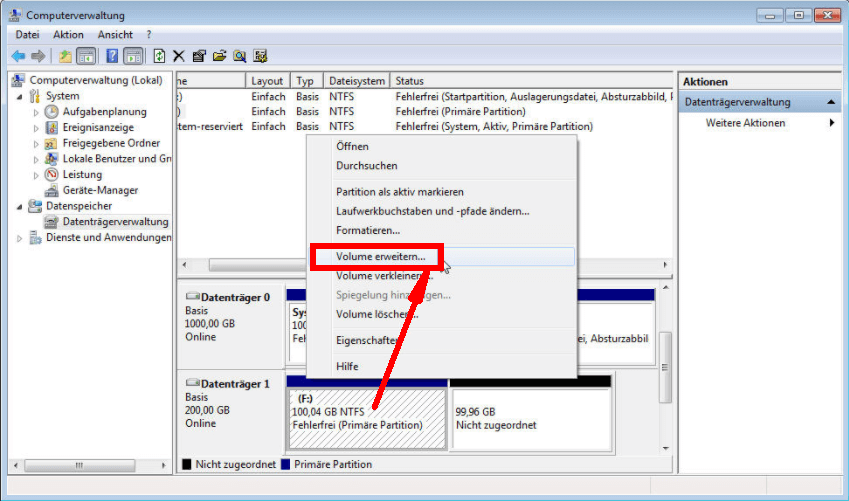Select Ereignisanzeige in the sidebar tree
Screen dimensions: 849x501
coord(98,127)
